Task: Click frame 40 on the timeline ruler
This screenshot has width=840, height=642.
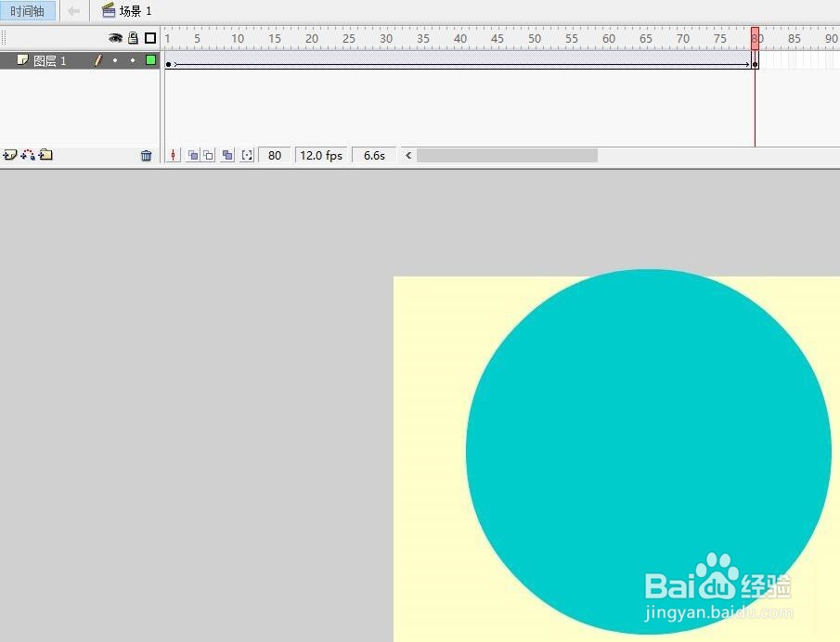Action: coord(460,39)
